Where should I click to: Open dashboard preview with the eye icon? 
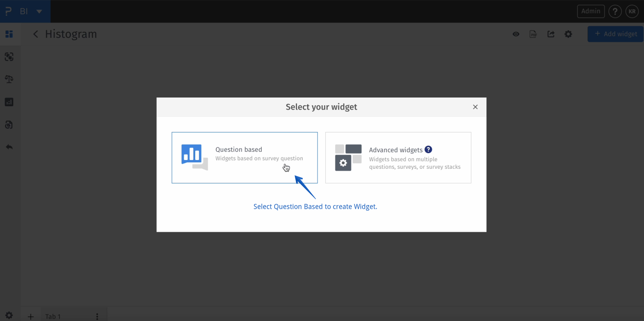click(515, 34)
